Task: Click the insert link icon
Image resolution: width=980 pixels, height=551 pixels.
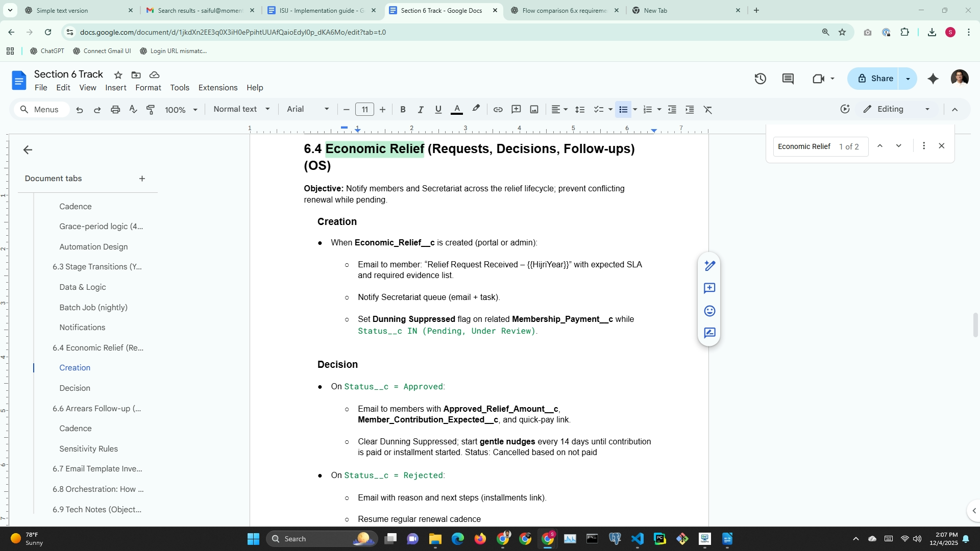Action: click(498, 110)
